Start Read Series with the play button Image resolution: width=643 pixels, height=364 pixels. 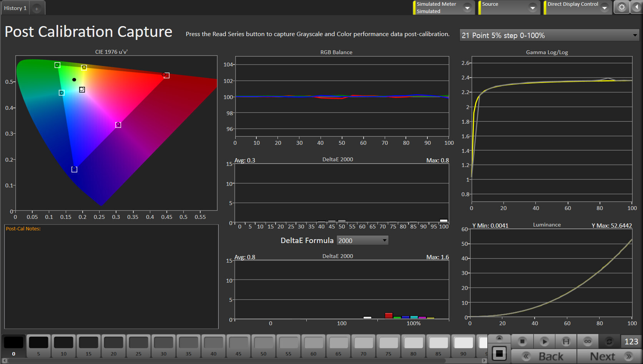pos(544,341)
